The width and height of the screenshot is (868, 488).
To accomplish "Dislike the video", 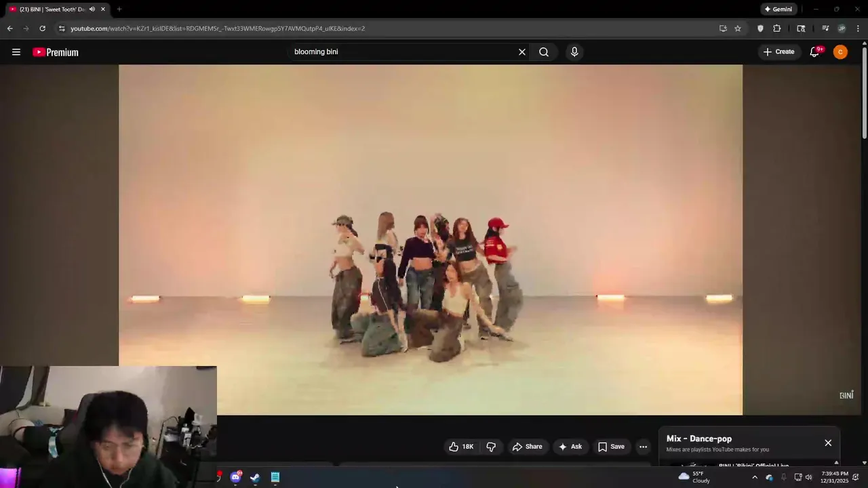I will click(491, 447).
